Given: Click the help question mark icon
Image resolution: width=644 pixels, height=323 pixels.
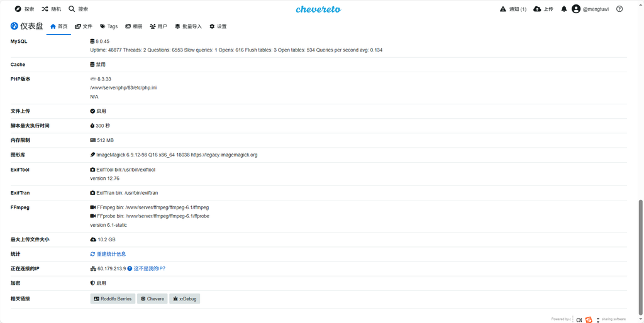Looking at the screenshot, I should point(619,9).
